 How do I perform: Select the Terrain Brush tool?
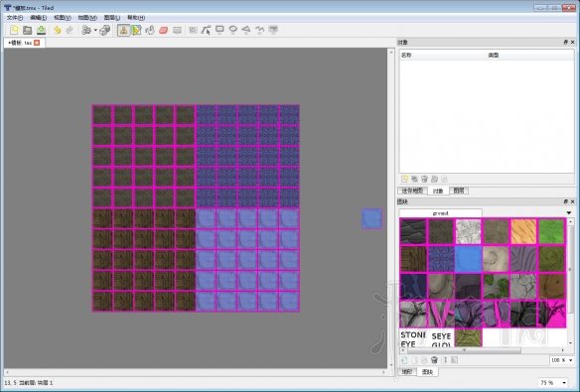[x=136, y=30]
